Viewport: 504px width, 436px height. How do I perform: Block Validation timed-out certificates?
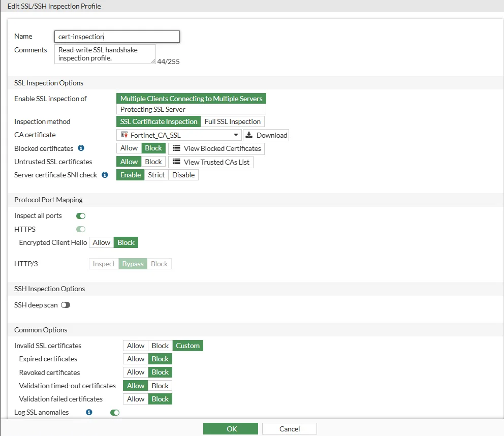point(160,386)
